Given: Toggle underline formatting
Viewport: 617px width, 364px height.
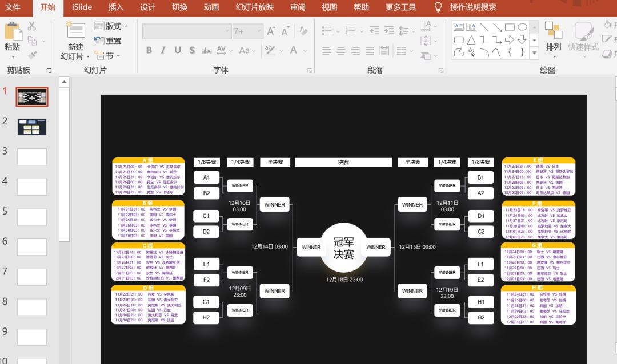Looking at the screenshot, I should click(177, 50).
